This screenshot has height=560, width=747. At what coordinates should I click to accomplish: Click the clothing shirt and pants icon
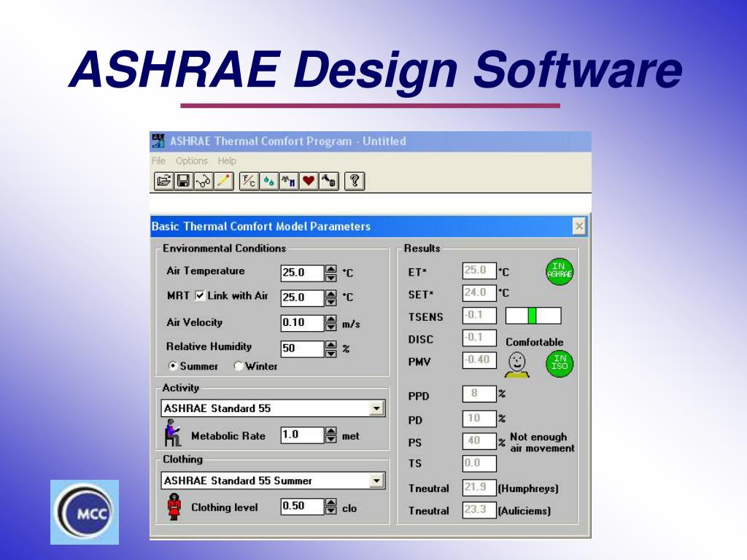[289, 182]
